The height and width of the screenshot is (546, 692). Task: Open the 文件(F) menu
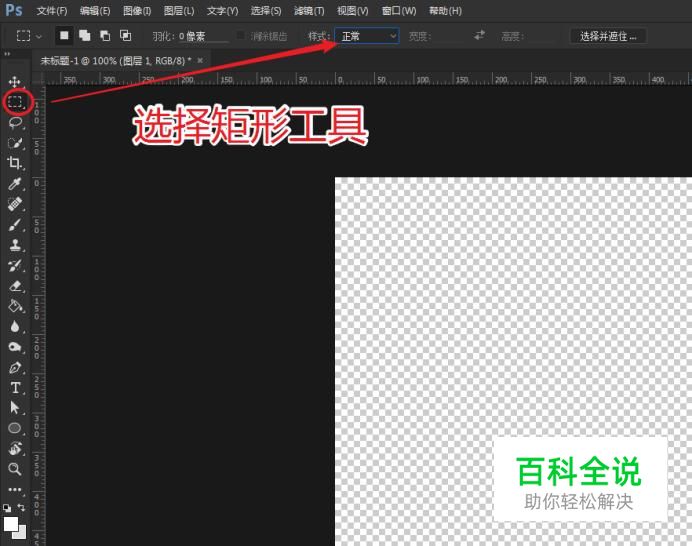[x=52, y=11]
